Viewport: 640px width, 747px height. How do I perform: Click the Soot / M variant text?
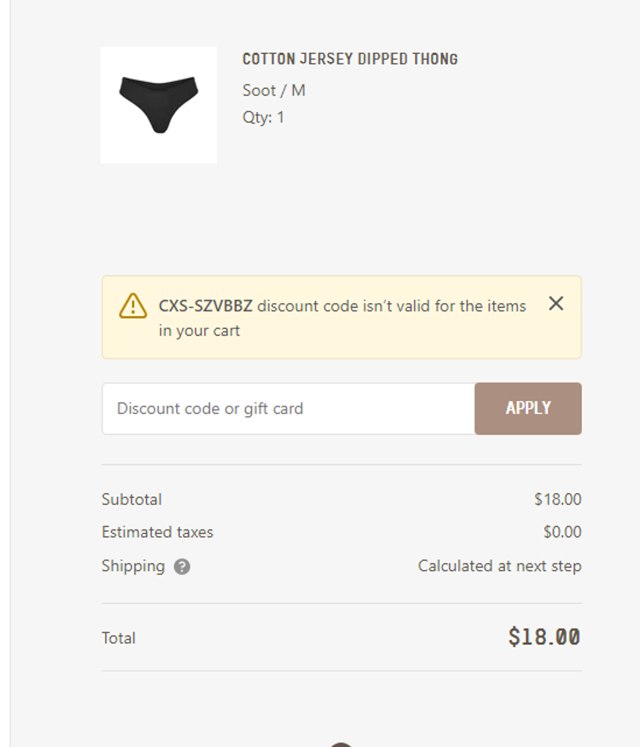click(274, 91)
